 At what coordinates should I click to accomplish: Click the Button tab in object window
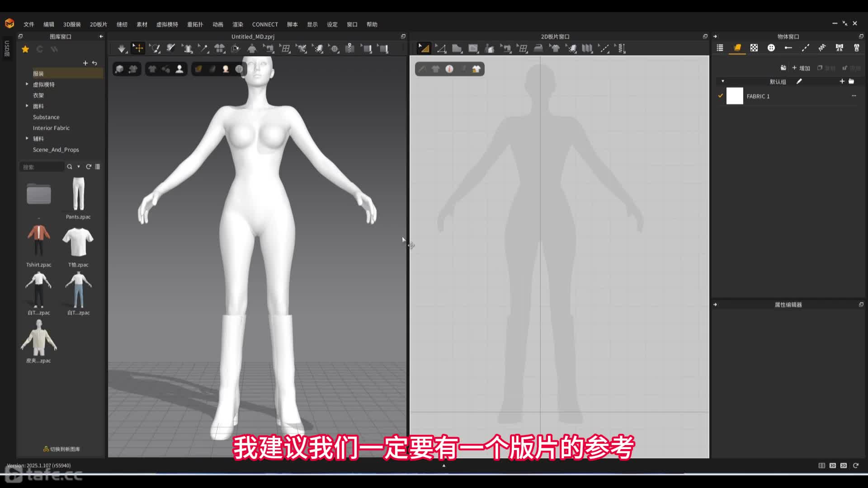[771, 48]
